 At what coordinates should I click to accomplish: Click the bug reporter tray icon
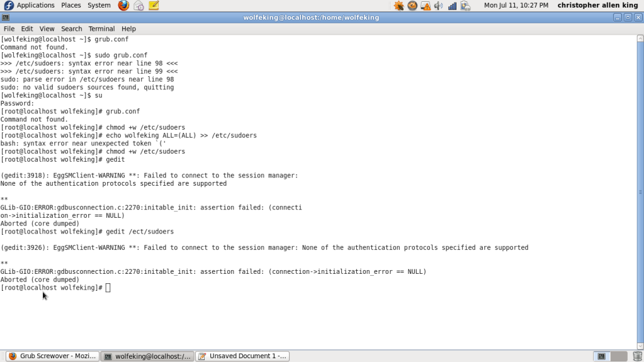pyautogui.click(x=398, y=5)
